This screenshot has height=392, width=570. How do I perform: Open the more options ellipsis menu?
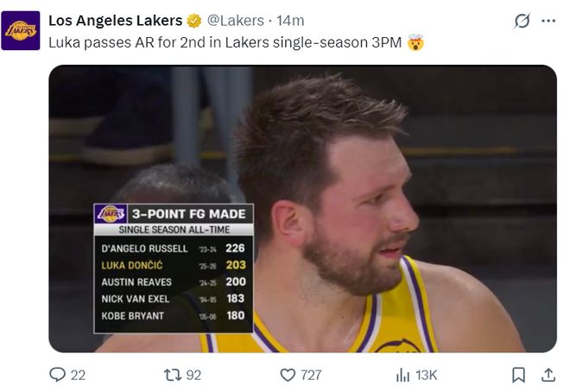click(548, 21)
